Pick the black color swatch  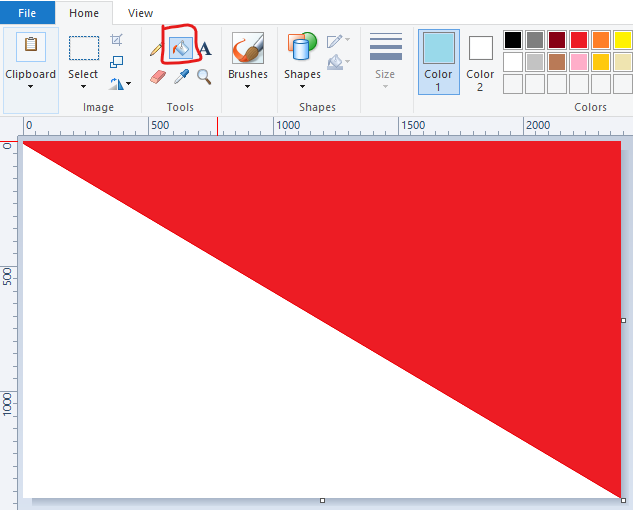tap(513, 40)
